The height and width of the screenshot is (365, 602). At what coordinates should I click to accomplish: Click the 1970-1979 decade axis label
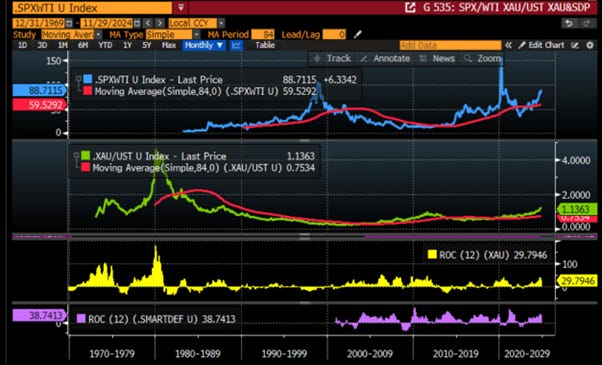coord(112,353)
